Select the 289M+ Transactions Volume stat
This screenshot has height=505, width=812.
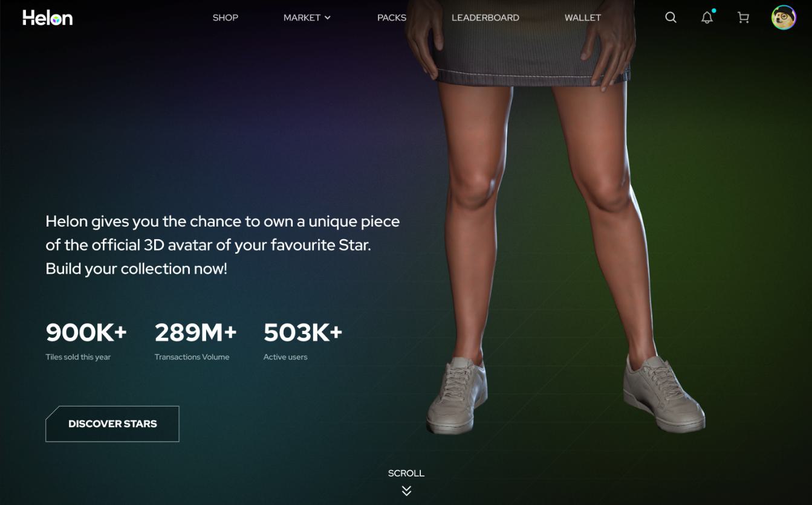point(196,341)
